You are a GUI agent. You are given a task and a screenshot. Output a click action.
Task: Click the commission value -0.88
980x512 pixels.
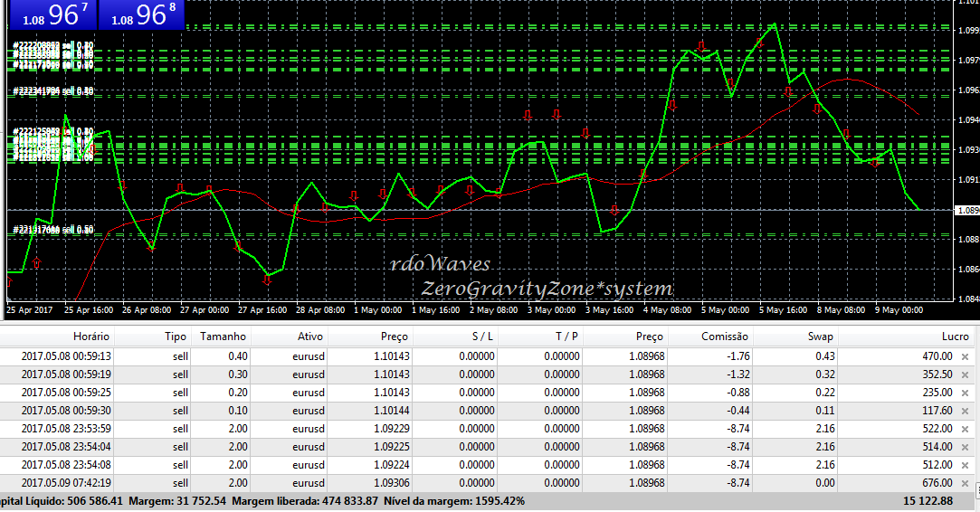pos(738,393)
